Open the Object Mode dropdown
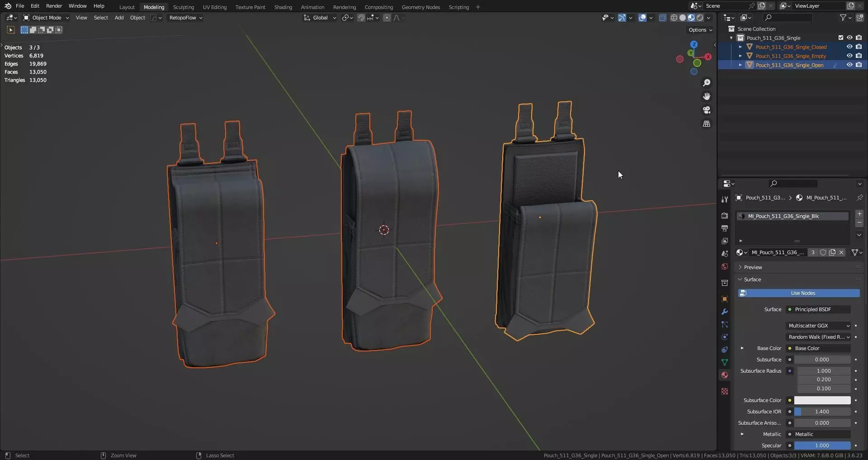Image resolution: width=868 pixels, height=460 pixels. point(46,18)
